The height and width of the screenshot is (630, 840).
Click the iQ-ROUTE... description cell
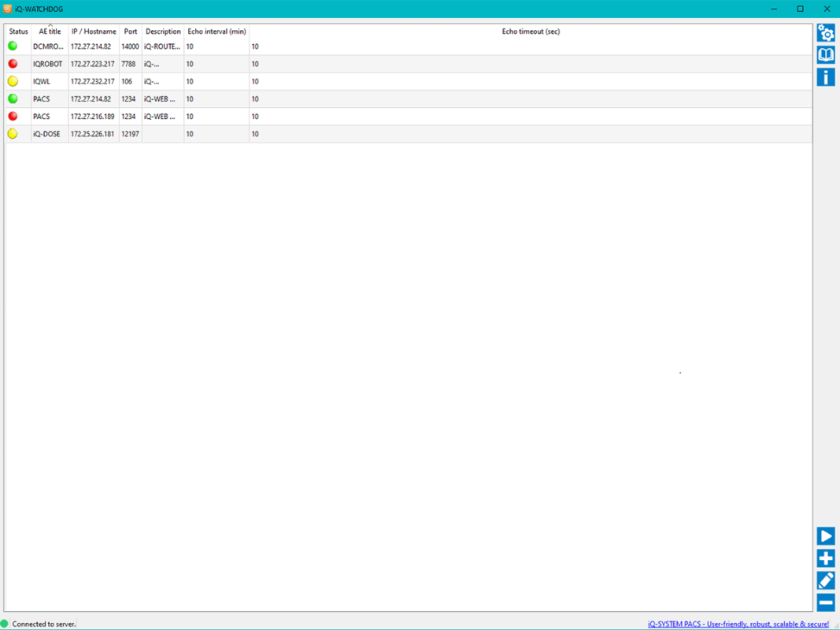pos(162,46)
